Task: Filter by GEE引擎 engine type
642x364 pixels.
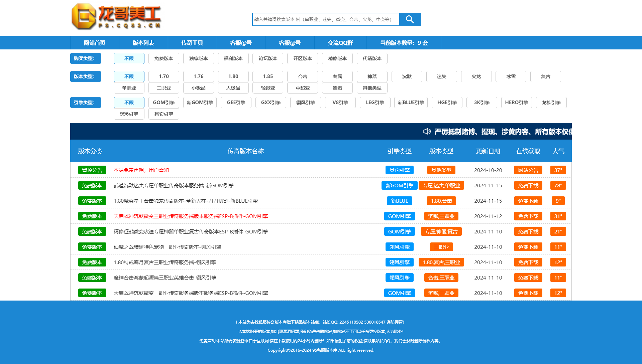Action: click(236, 103)
